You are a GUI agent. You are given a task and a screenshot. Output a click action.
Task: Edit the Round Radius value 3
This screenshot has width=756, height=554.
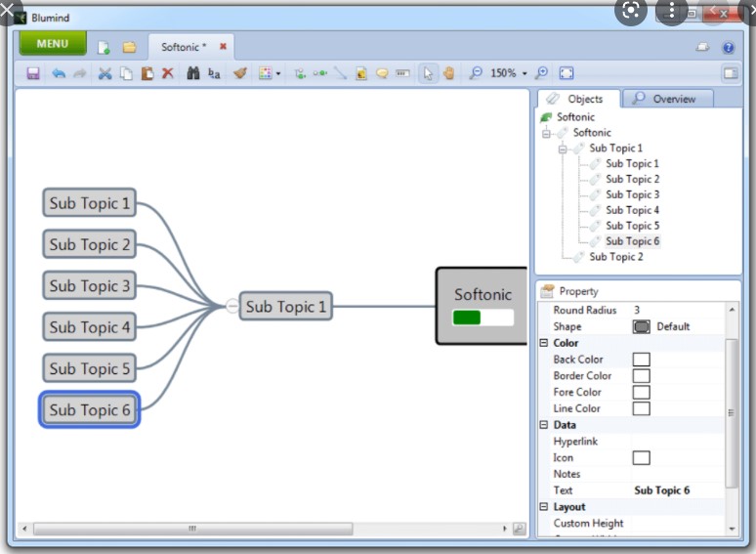pos(678,310)
